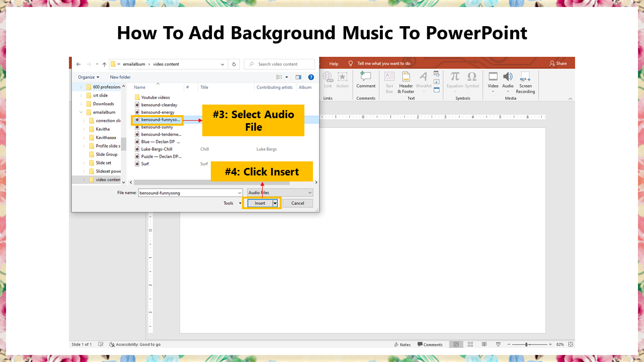Click the Back arrow in file dialog
Viewport: 644px width, 362px height.
[78, 64]
